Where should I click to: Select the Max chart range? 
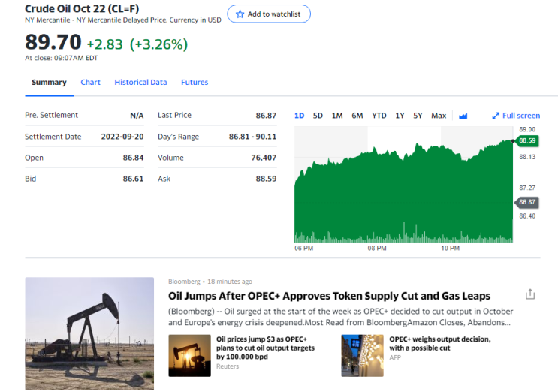click(439, 116)
